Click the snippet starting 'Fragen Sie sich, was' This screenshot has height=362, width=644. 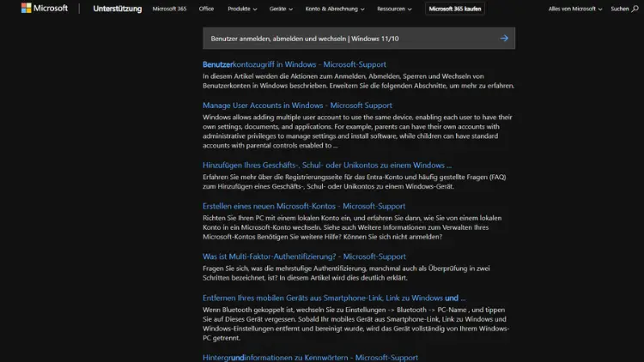(x=346, y=273)
